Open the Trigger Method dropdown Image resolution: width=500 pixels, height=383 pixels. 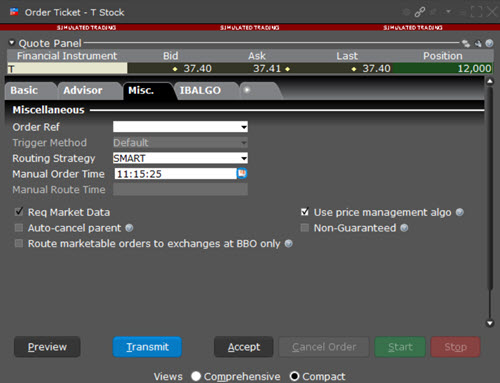tap(244, 143)
